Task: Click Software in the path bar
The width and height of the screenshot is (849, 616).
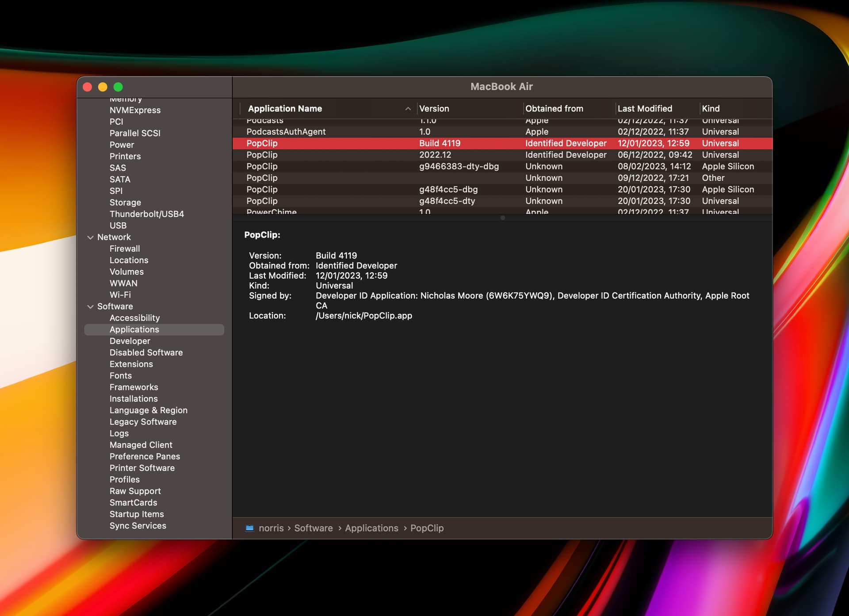Action: (x=314, y=528)
